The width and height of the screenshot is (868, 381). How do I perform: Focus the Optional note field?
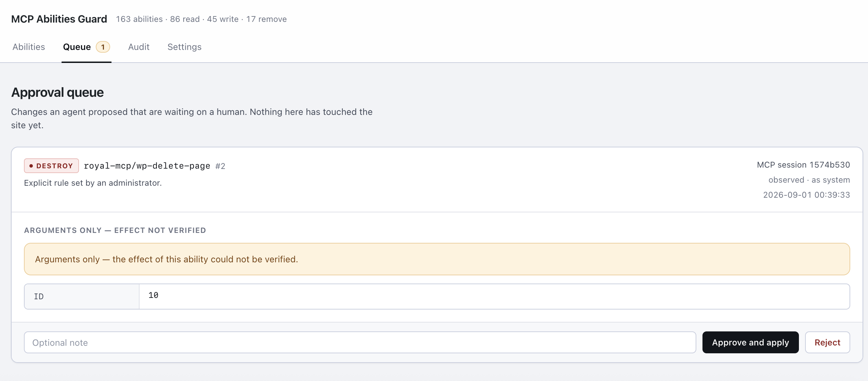[x=360, y=342]
